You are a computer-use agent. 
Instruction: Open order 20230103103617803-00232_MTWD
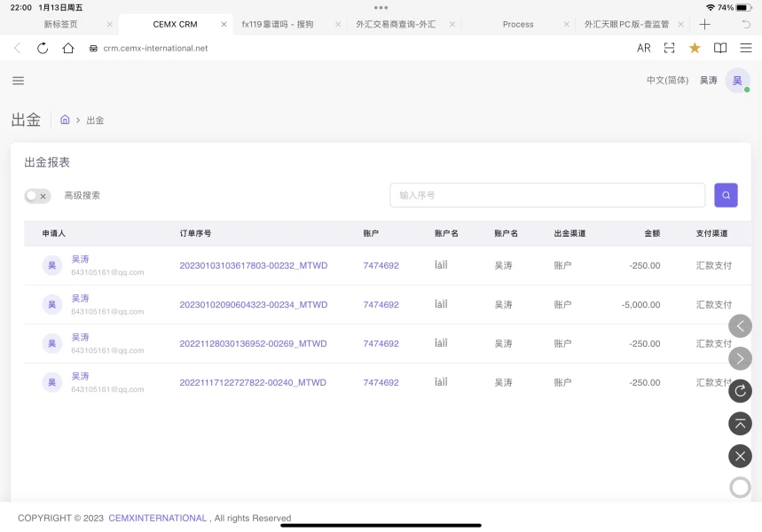tap(253, 265)
